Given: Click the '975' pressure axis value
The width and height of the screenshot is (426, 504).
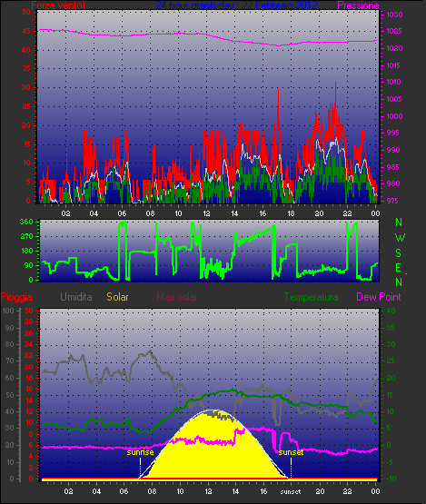Looking at the screenshot, I should click(x=393, y=201).
